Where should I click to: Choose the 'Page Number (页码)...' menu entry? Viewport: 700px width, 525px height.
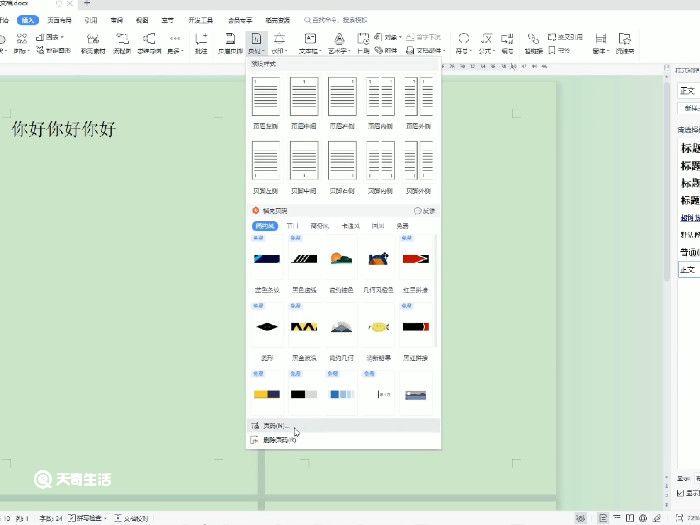[x=343, y=426]
